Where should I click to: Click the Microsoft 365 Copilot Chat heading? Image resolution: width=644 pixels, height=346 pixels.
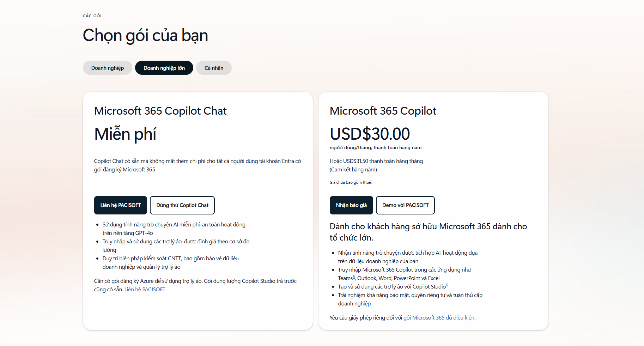pos(160,111)
